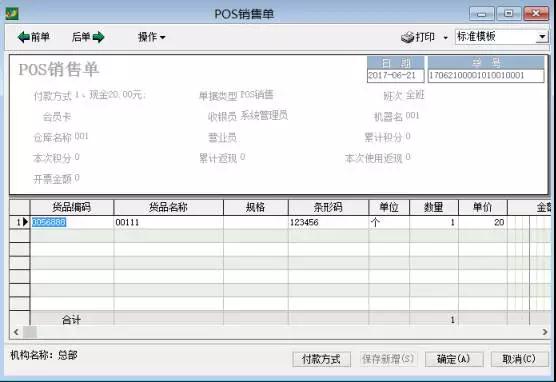Click the highlighted product code cell in row 1
The width and height of the screenshot is (556, 382).
72,222
